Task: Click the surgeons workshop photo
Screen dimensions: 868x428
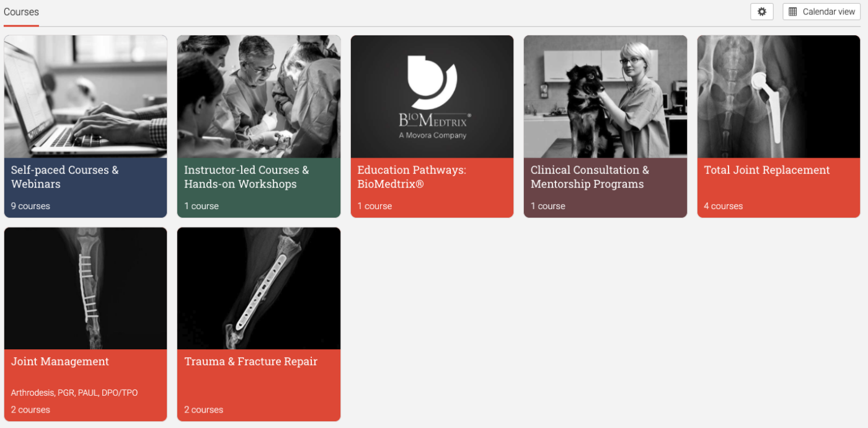Action: [259, 97]
